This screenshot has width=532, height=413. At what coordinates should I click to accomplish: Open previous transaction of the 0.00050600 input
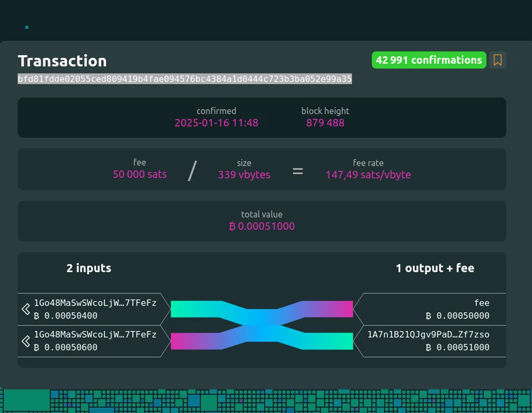(25, 341)
